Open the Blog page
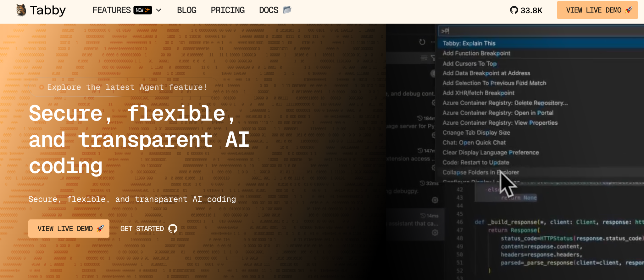The image size is (644, 280). [x=186, y=10]
